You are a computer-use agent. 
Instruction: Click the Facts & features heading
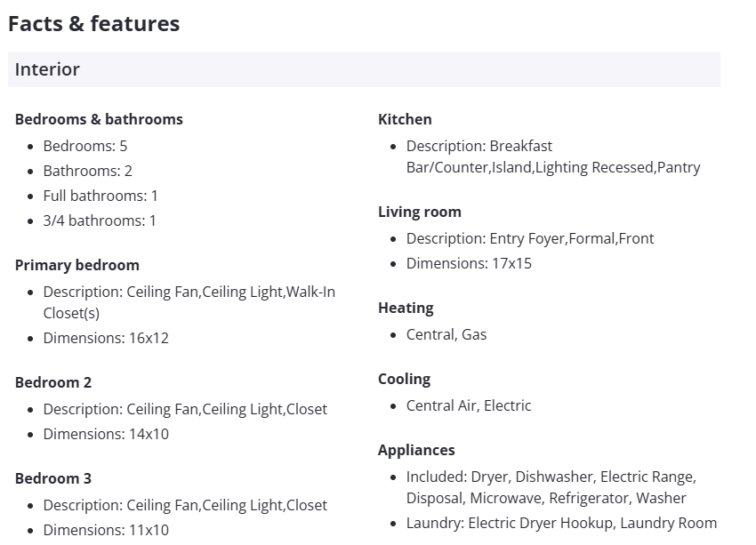point(93,24)
